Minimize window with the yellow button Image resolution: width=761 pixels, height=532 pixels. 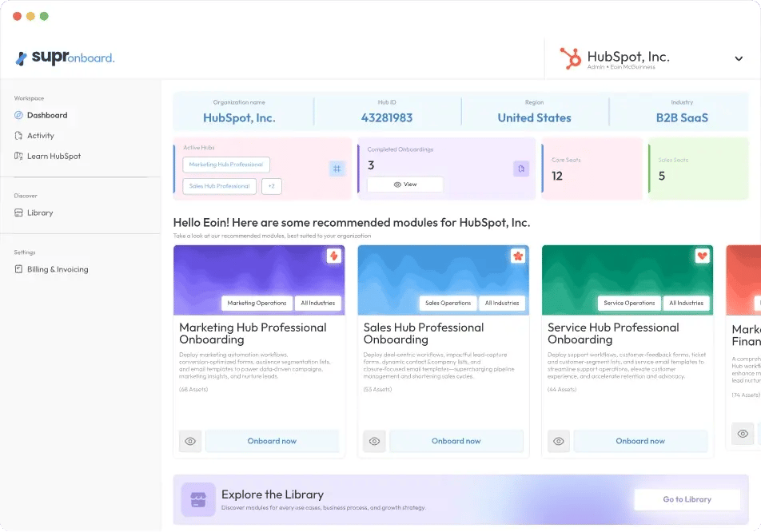tap(30, 16)
